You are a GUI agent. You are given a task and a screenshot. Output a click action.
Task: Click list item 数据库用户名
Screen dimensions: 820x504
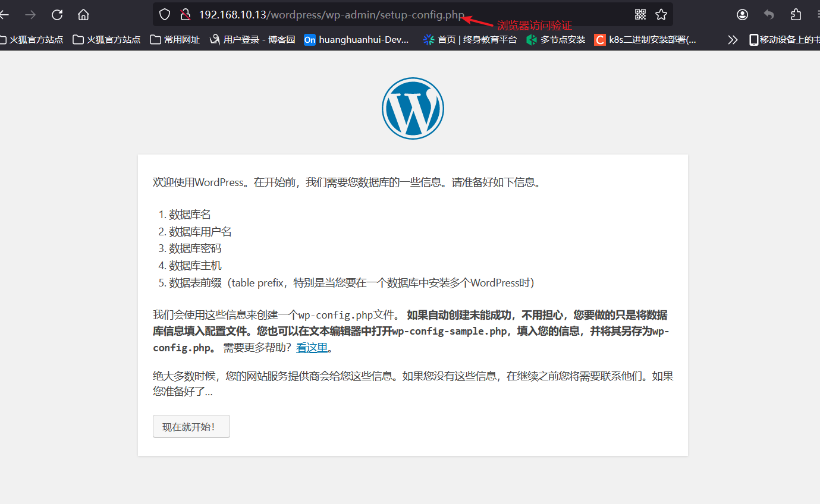tap(200, 232)
